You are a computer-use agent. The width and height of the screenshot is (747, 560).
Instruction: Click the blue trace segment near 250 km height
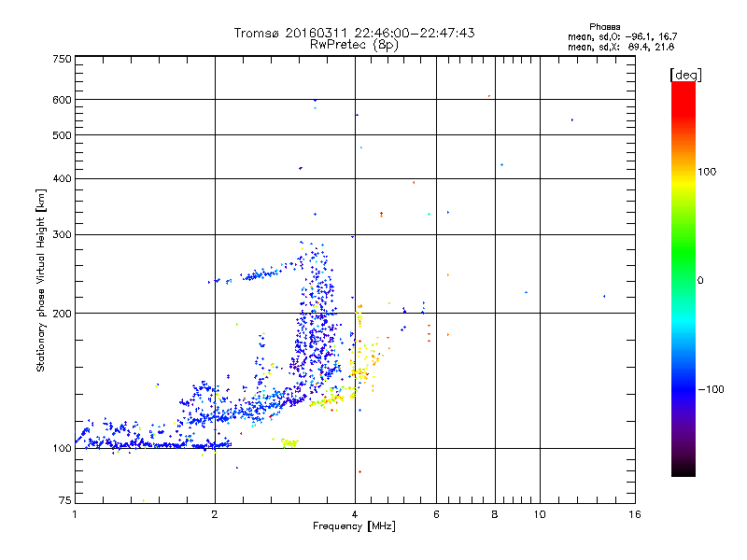261,274
